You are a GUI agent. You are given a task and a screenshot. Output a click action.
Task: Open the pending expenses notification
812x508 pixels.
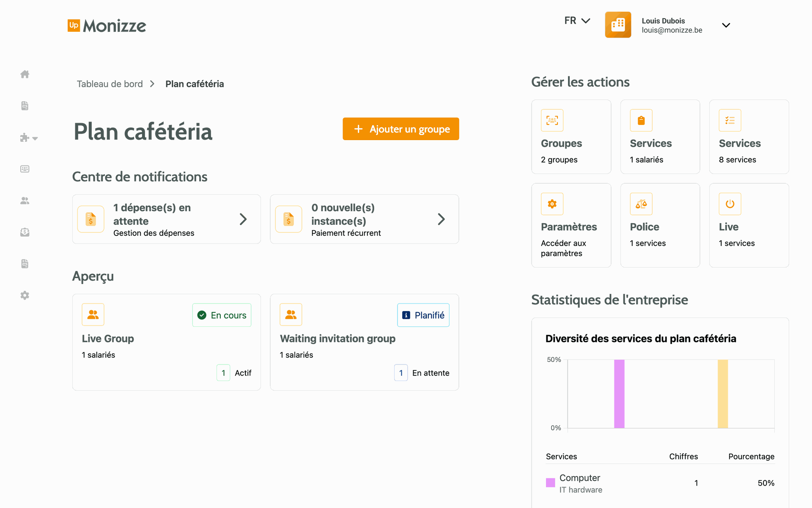coord(166,219)
